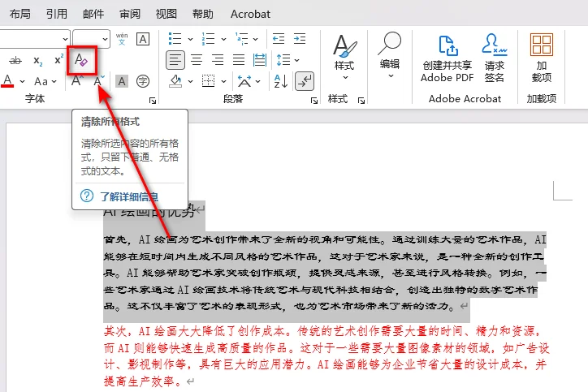588x392 pixels.
Task: Center align the text
Action: coord(197,60)
